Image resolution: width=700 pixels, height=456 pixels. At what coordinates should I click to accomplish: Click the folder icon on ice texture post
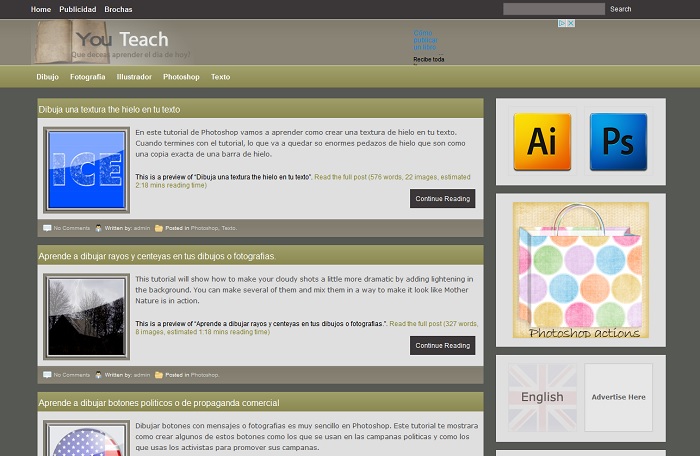(159, 228)
